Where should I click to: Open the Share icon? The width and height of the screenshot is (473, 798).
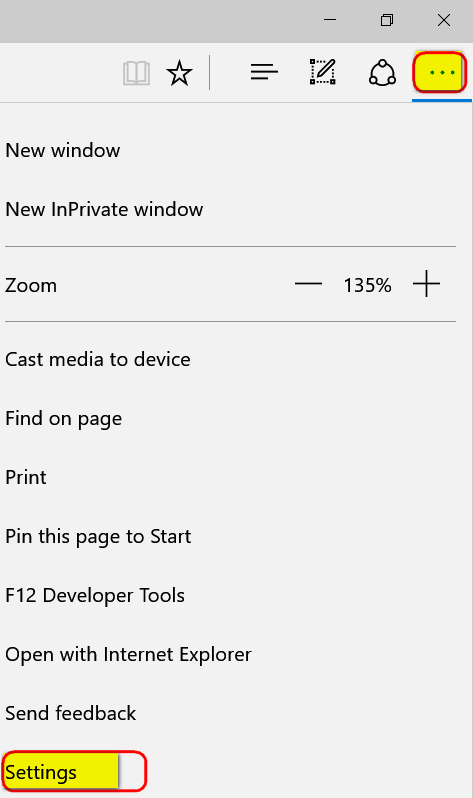[x=382, y=73]
